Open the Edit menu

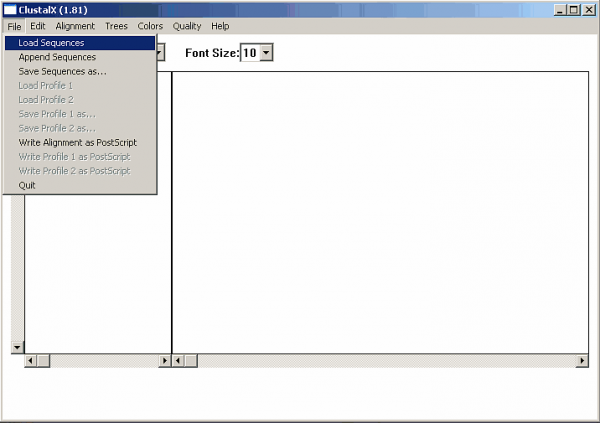[x=38, y=26]
